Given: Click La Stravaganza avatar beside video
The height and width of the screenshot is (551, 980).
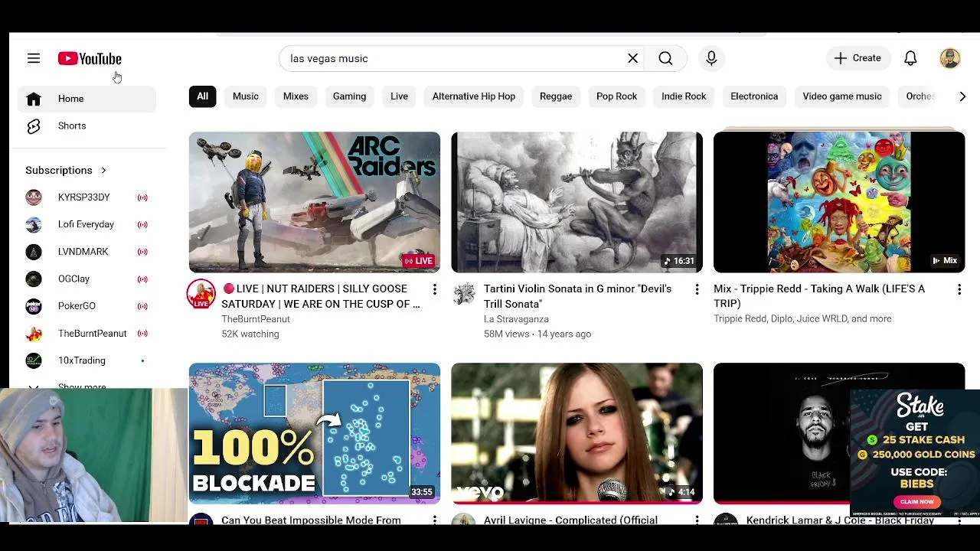Looking at the screenshot, I should coord(464,294).
